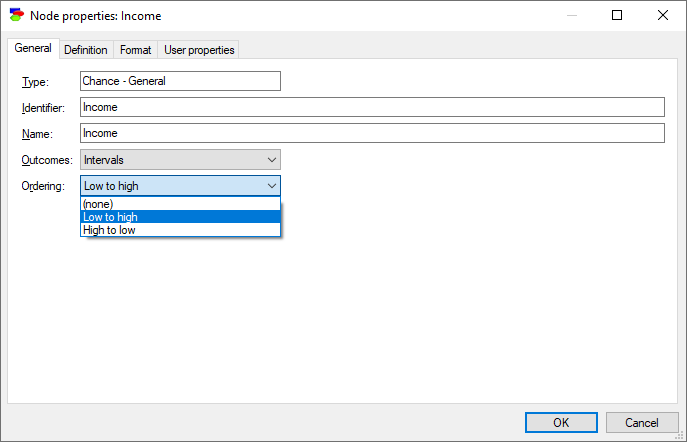Open the Outcomes Intervals dropdown
The image size is (687, 442).
click(180, 160)
